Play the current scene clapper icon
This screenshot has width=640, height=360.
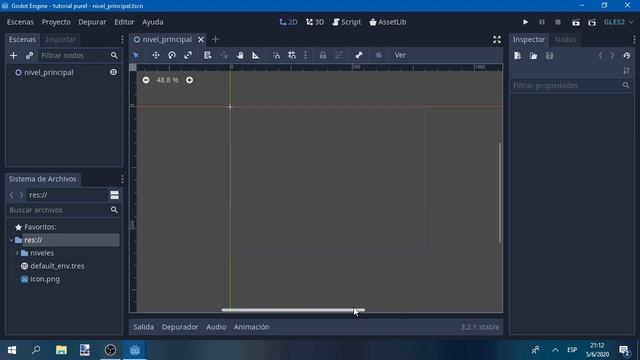(576, 22)
